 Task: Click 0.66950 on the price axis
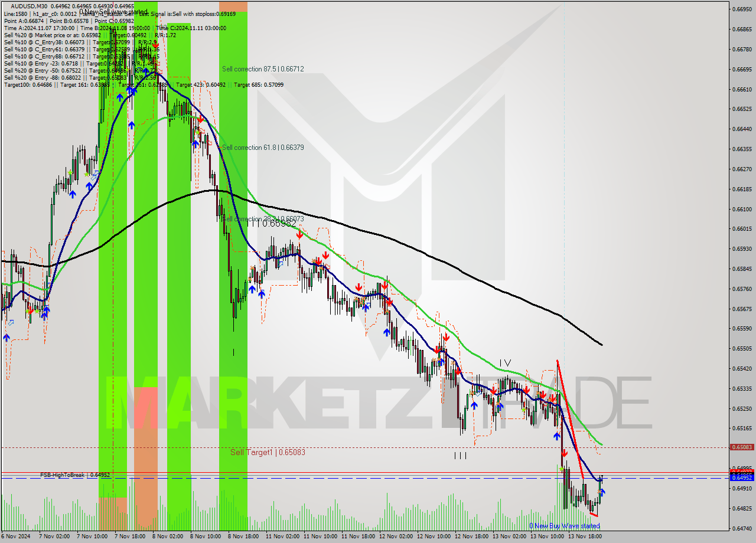point(742,9)
